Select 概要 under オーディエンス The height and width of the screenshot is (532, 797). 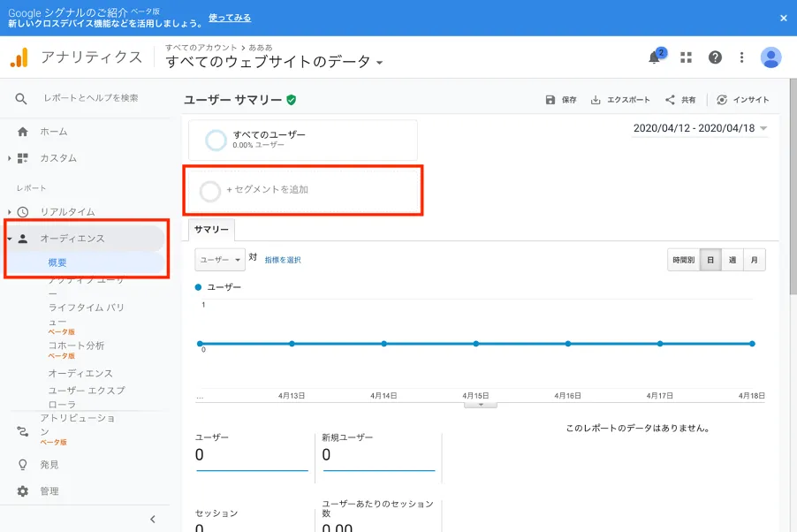coord(57,263)
